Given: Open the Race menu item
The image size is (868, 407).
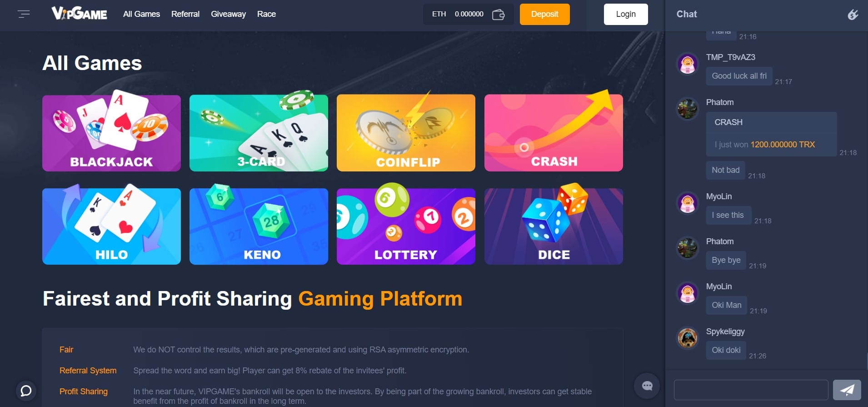Looking at the screenshot, I should click(266, 14).
